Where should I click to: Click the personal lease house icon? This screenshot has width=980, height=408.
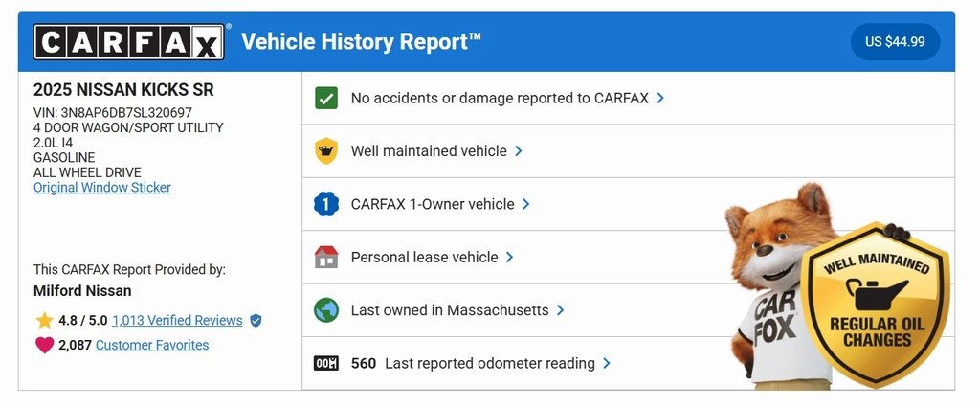[326, 257]
